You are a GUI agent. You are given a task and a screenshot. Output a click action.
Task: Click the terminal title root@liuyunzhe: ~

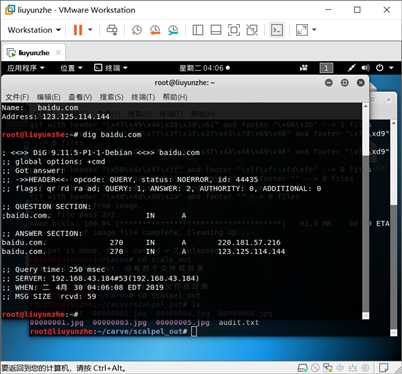point(185,83)
